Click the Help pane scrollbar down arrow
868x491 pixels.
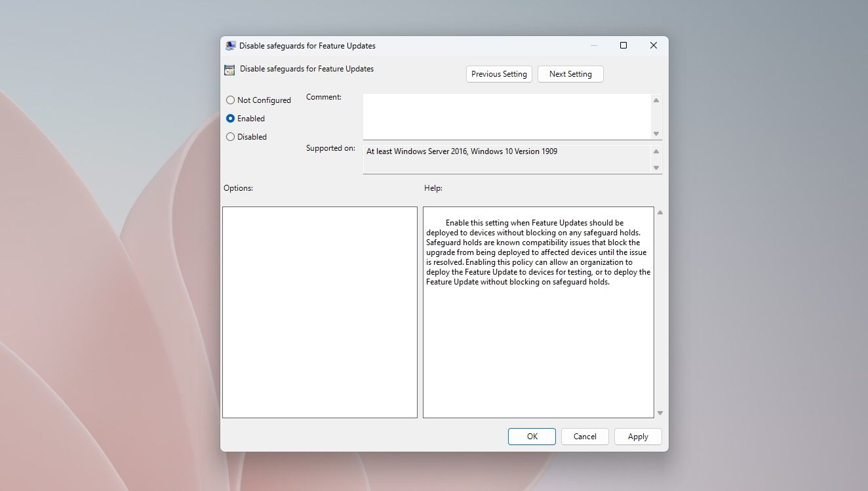click(x=660, y=413)
